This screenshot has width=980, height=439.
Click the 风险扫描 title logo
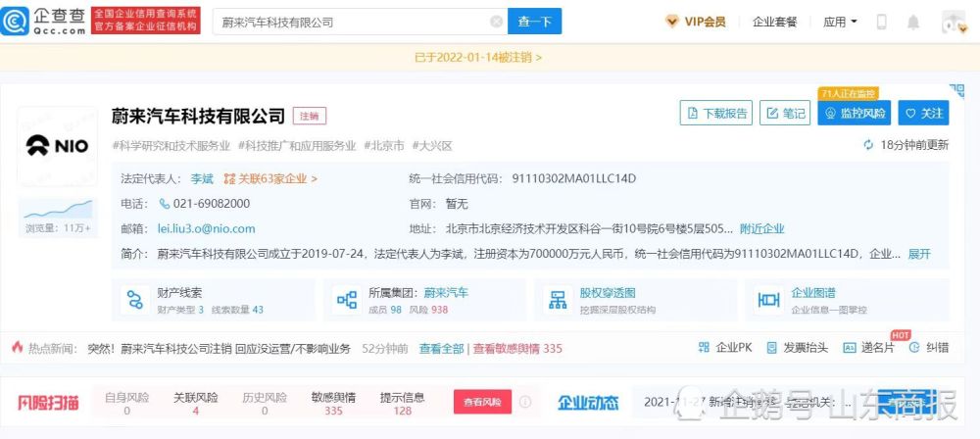click(x=48, y=403)
